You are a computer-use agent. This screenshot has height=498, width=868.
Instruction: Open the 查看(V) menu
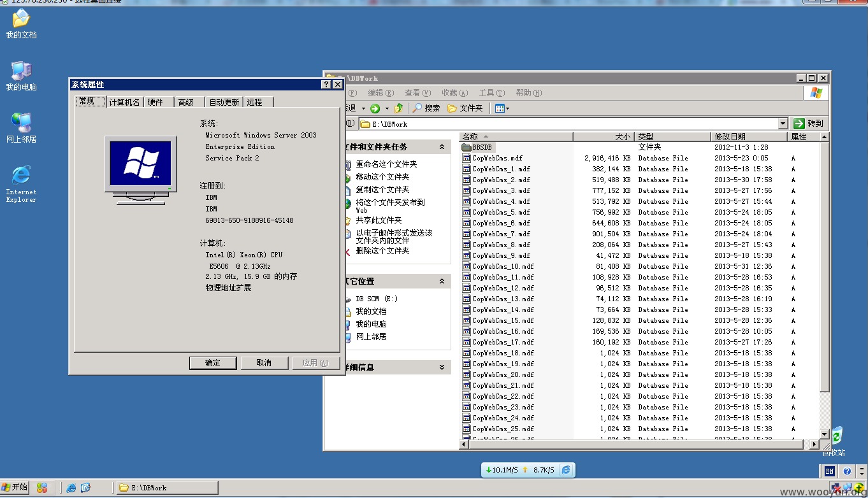(418, 93)
